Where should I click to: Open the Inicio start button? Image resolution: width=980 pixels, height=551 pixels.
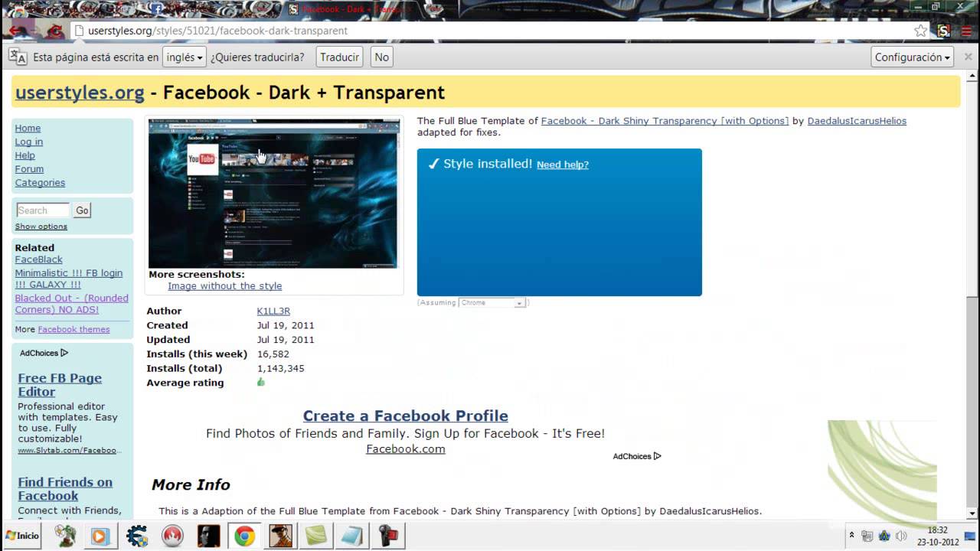click(x=22, y=536)
